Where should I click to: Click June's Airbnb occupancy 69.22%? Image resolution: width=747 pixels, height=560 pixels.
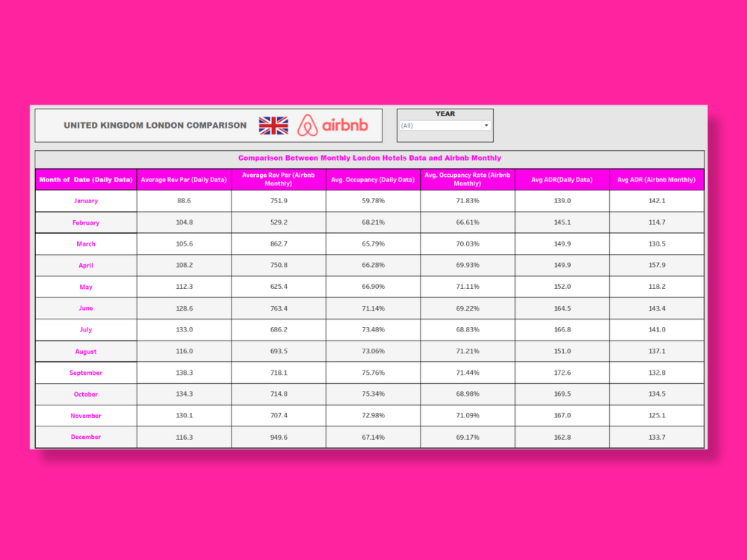point(468,308)
